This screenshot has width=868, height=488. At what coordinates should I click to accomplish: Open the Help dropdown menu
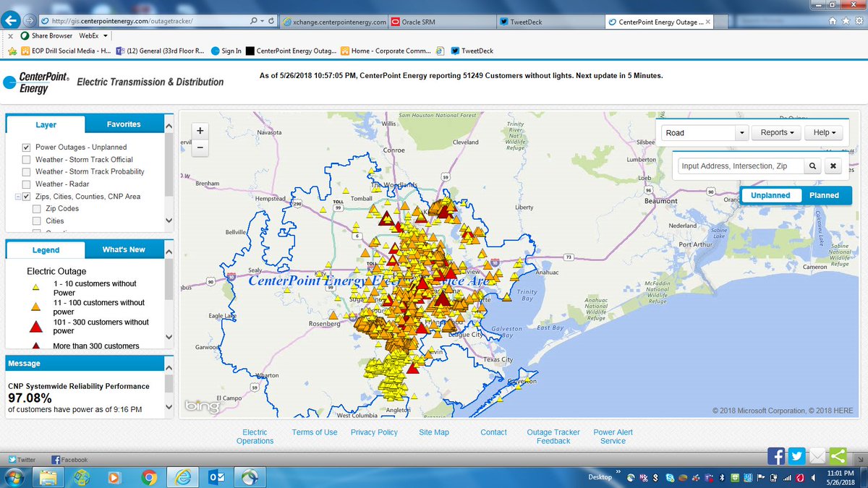[825, 133]
